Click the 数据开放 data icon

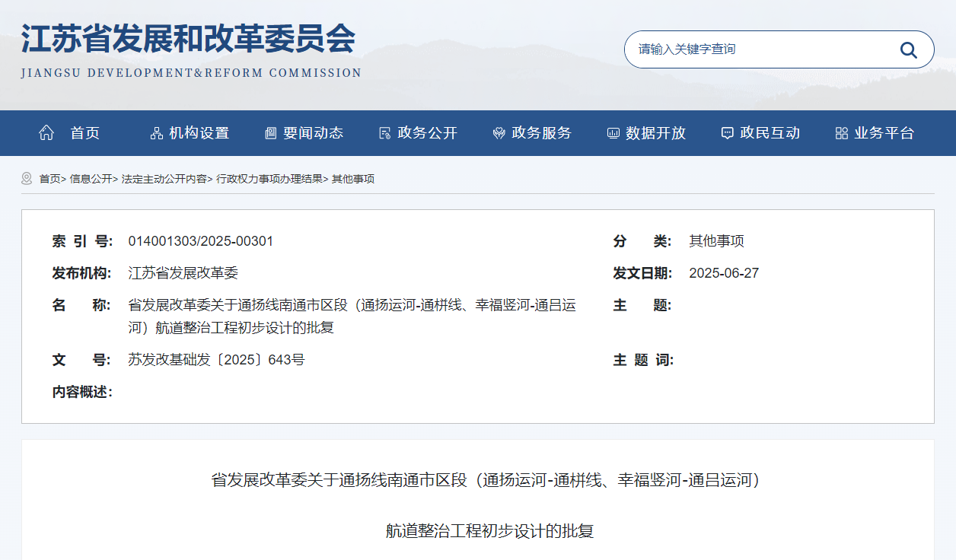coord(613,133)
